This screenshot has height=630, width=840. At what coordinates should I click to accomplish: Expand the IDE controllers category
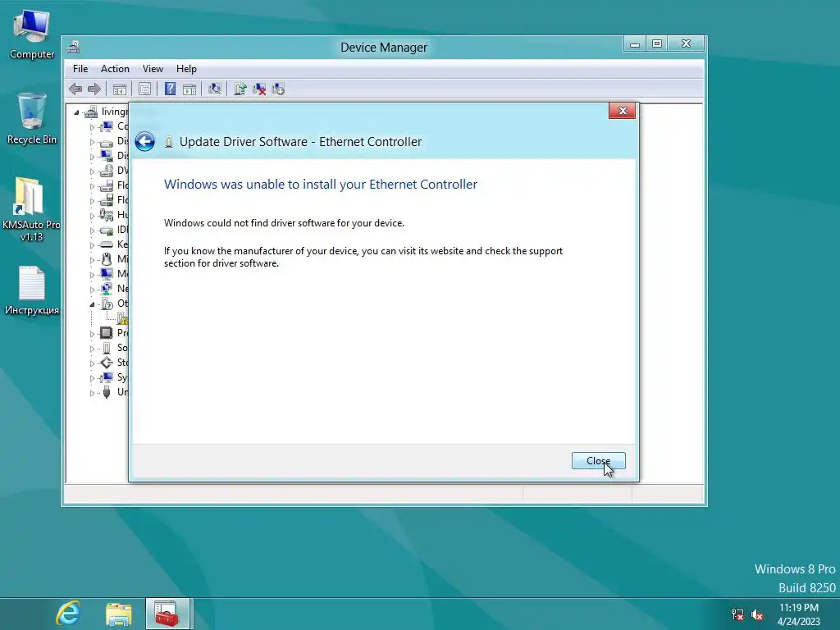[x=92, y=231]
